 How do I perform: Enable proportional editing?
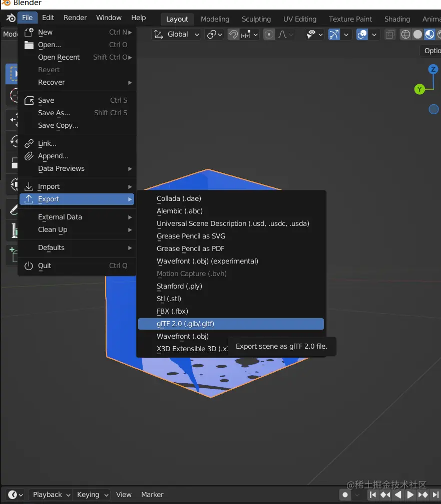click(x=269, y=34)
